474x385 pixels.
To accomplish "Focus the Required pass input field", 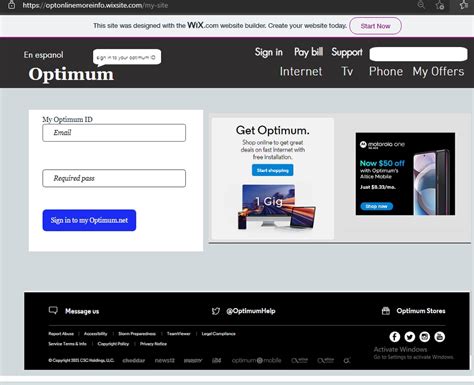I will pos(114,178).
